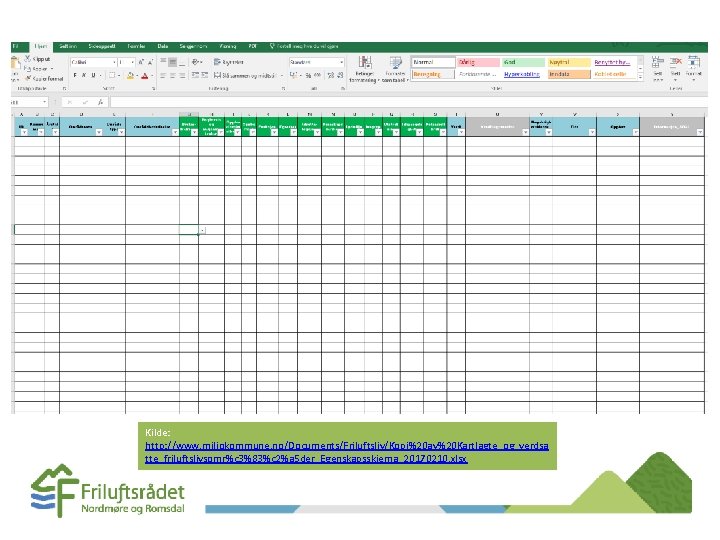Click the Italic formatting icon
Viewport: 720px width, 540px height.
click(84, 75)
